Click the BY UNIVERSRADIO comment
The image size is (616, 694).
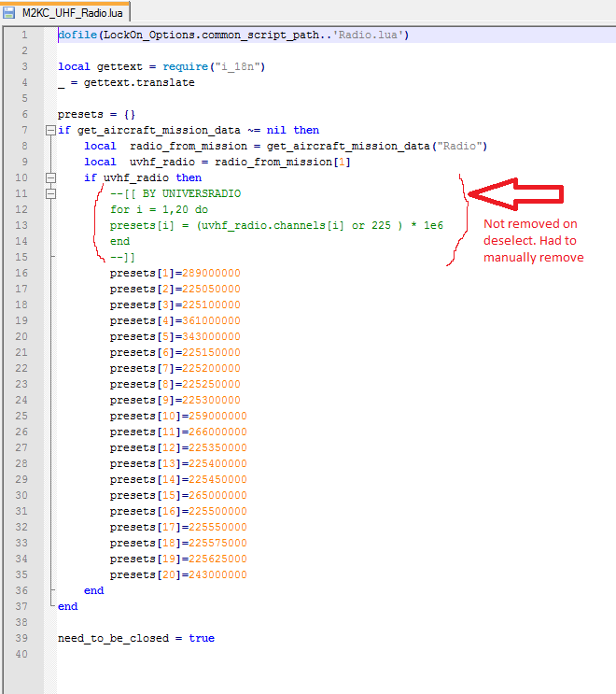[x=175, y=194]
